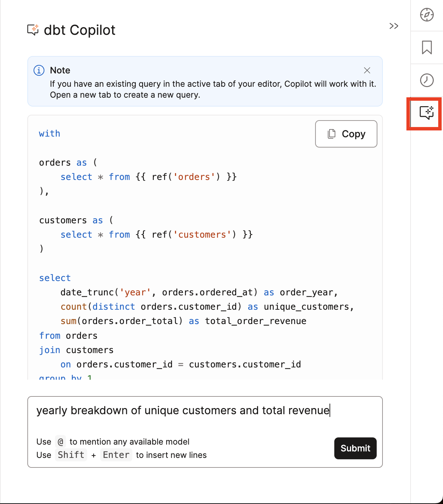The image size is (443, 504).
Task: Dismiss the Note banner
Action: pyautogui.click(x=367, y=70)
